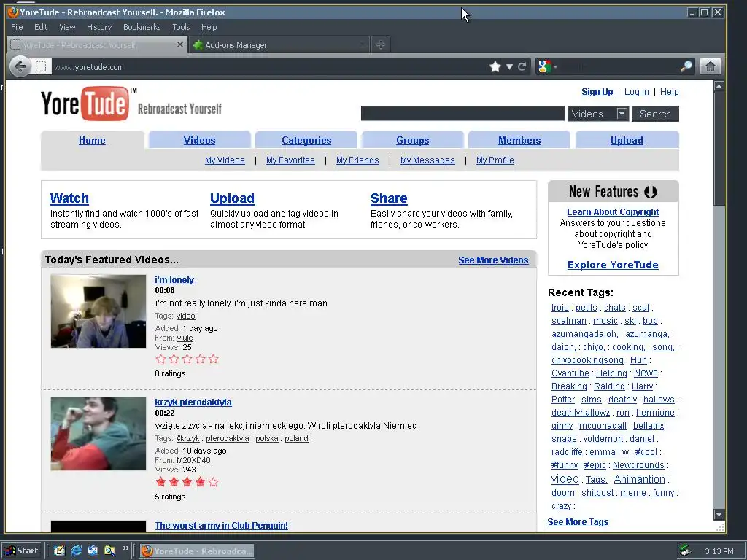Go to the Videos site tab
Image resolution: width=747 pixels, height=560 pixels.
tap(200, 140)
